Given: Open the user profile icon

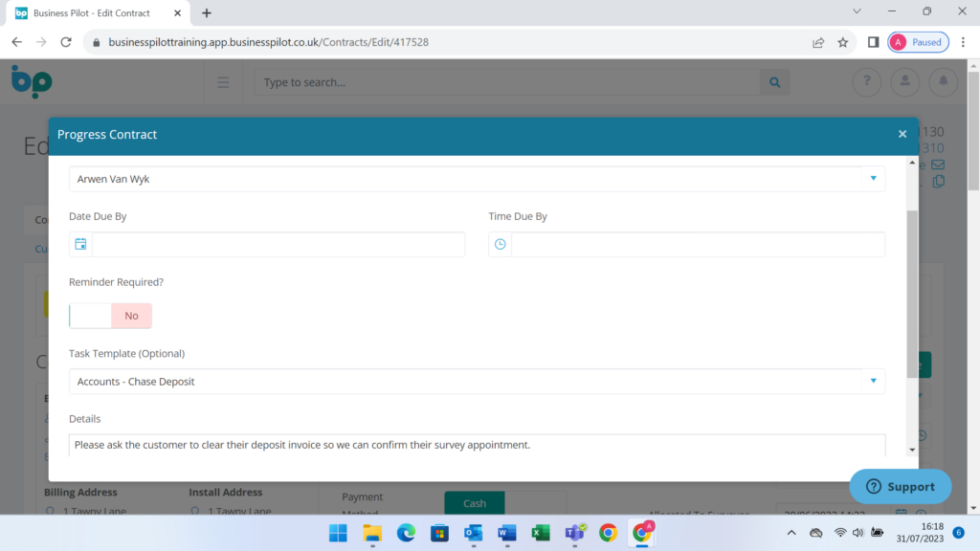Looking at the screenshot, I should [x=904, y=82].
